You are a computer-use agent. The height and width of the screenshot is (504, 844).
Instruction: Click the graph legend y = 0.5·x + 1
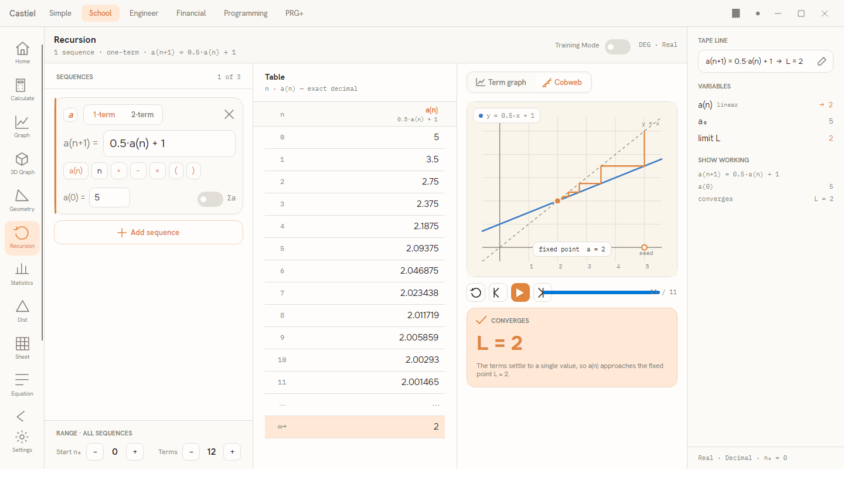point(506,115)
